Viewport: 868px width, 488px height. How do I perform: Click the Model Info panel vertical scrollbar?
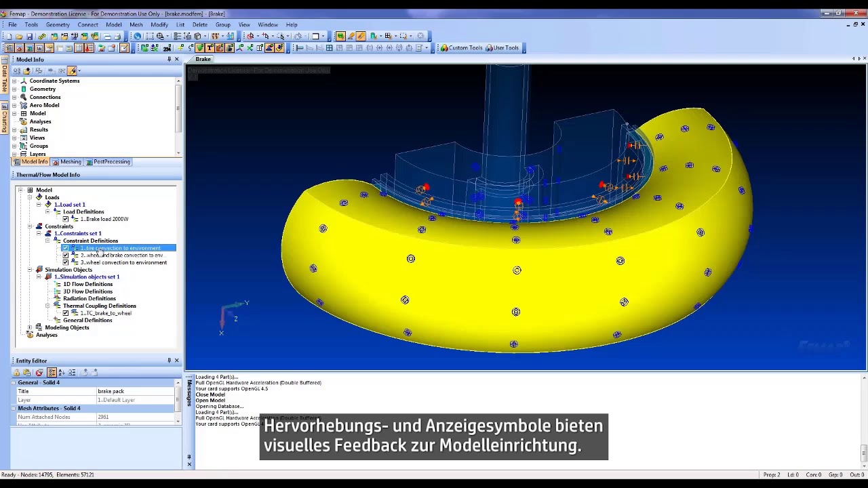pos(178,117)
